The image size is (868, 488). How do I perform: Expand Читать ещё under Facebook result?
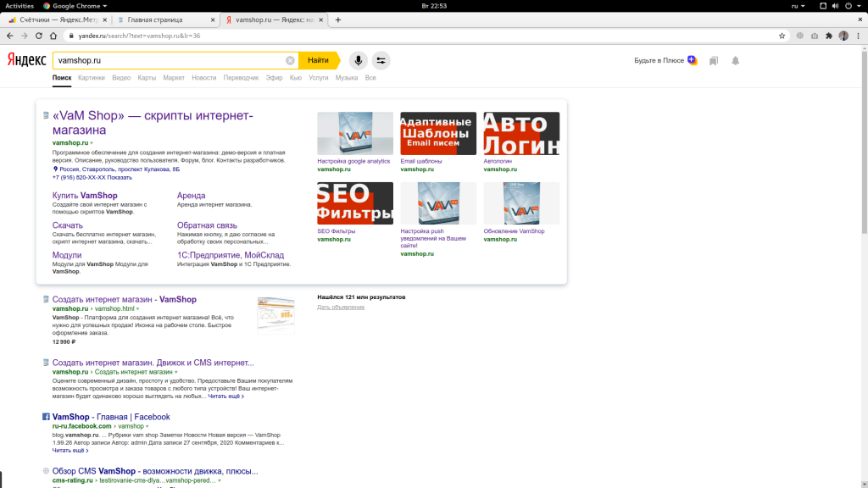point(70,451)
